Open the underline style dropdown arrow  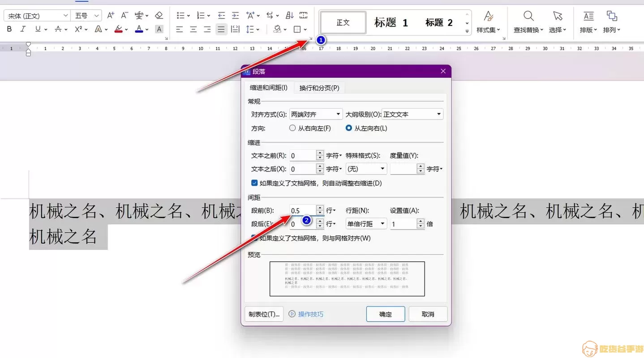[46, 30]
